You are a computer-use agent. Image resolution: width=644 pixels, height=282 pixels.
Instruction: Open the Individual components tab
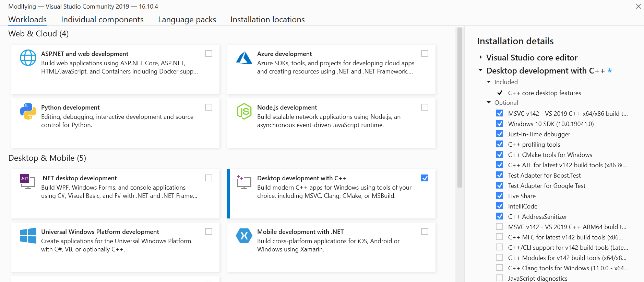(x=102, y=20)
